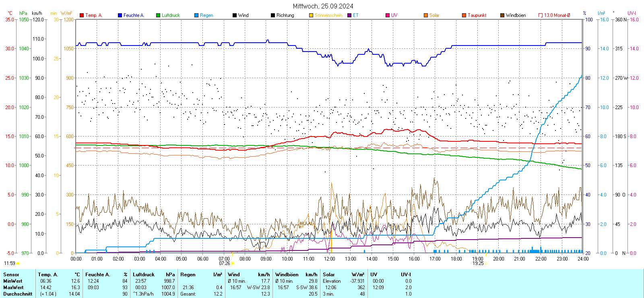
Task: Click the chart title Mittwoch, 25.09.2024
Action: (x=323, y=6)
